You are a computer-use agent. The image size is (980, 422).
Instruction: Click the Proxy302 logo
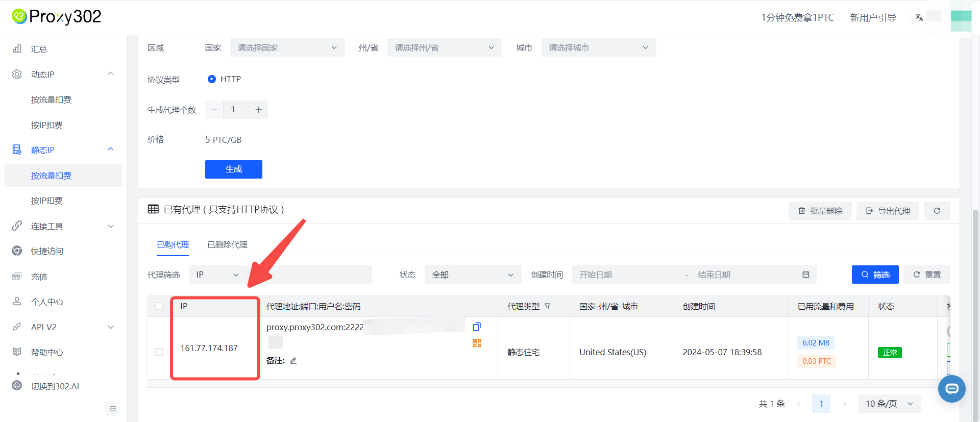coord(57,17)
